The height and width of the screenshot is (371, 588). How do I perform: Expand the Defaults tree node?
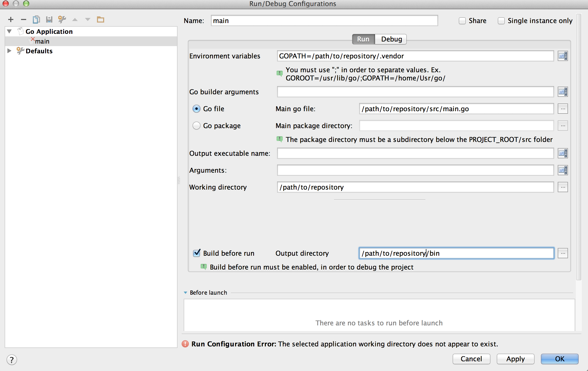(9, 51)
